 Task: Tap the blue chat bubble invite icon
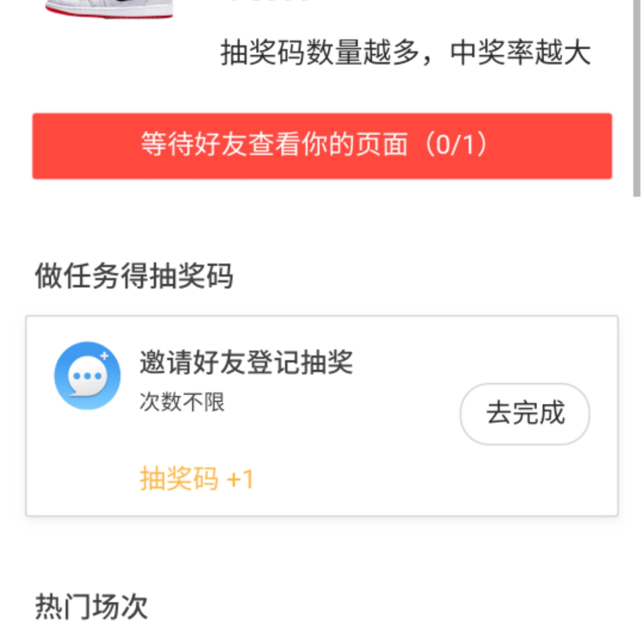coord(88,376)
